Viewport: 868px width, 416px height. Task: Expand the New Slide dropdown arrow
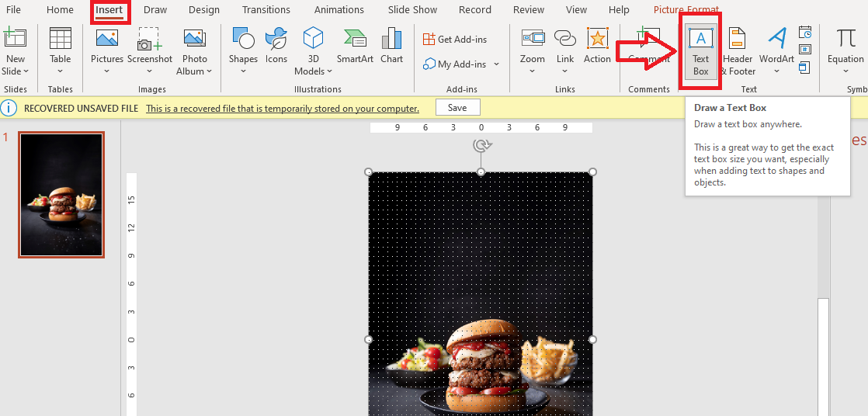pos(26,71)
